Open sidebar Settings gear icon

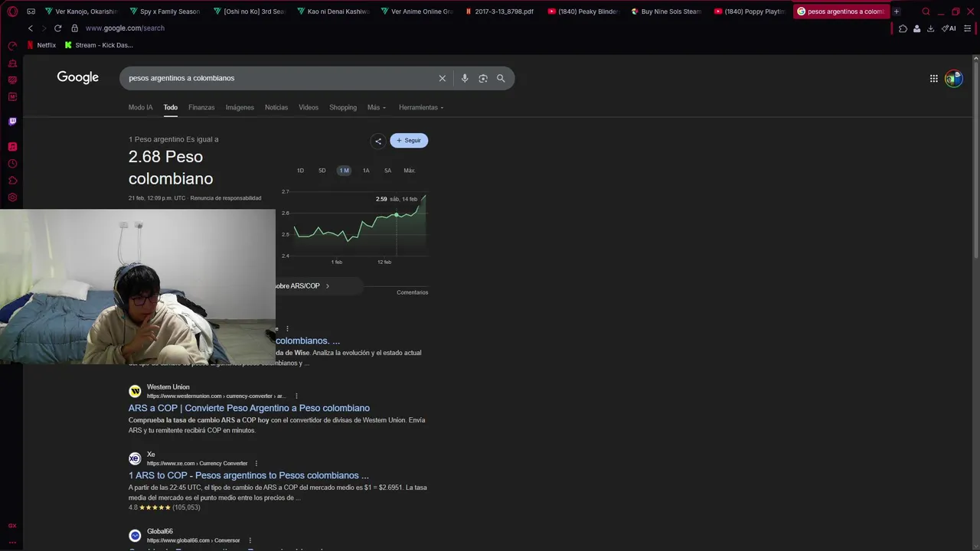tap(12, 197)
